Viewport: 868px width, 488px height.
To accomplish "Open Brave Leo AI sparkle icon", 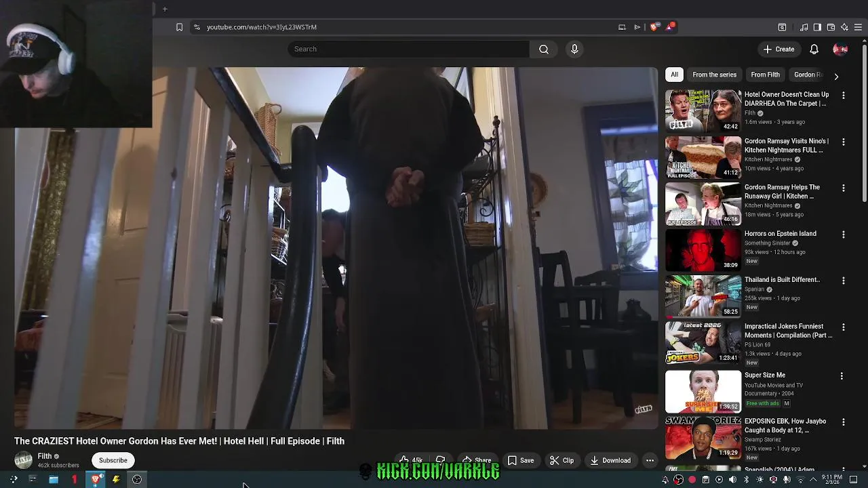I will tap(844, 27).
